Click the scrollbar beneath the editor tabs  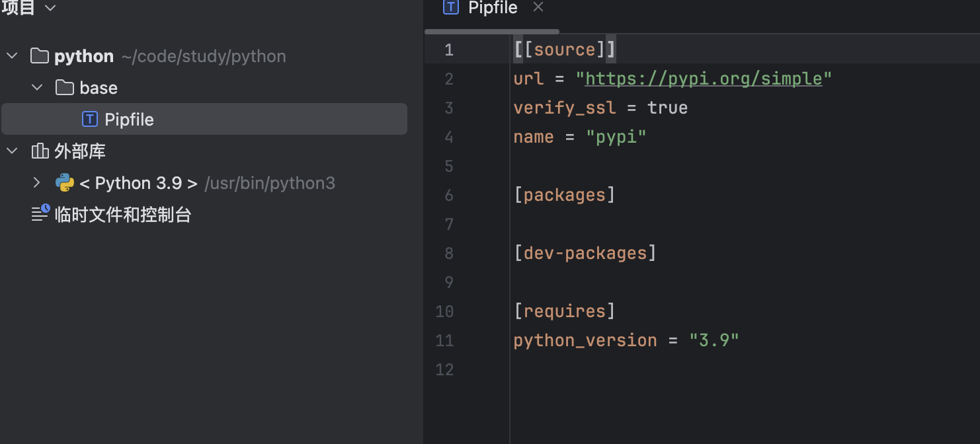492,31
